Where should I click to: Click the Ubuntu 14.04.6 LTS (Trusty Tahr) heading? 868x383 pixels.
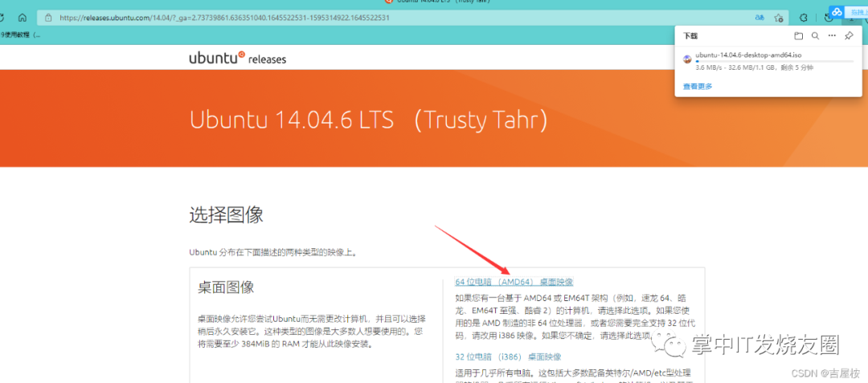point(368,120)
